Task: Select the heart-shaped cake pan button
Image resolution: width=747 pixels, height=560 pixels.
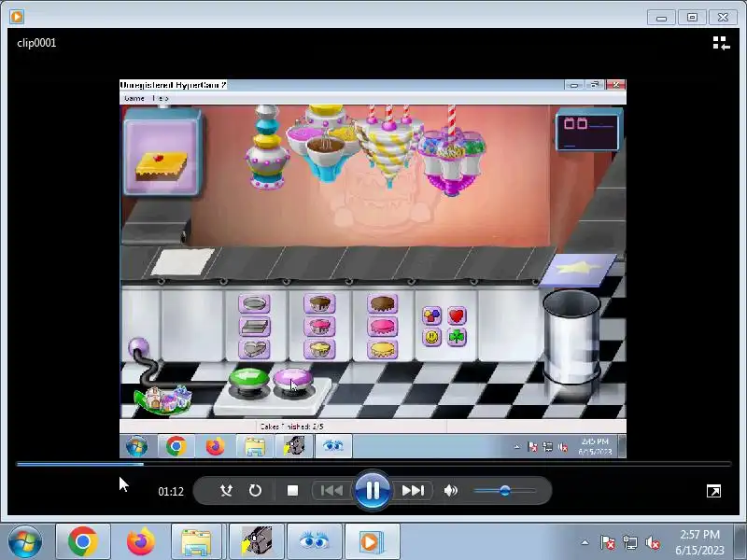Action: (254, 349)
